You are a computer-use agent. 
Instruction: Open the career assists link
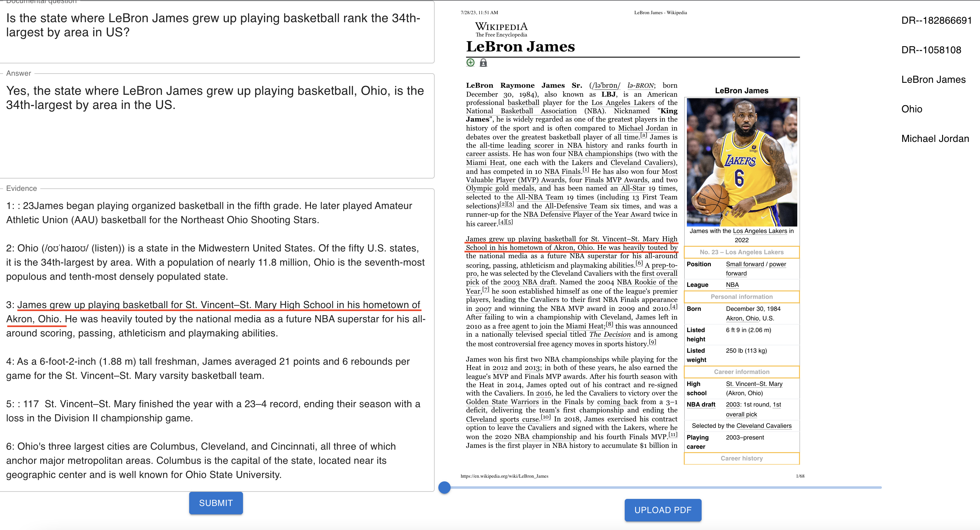pos(487,154)
